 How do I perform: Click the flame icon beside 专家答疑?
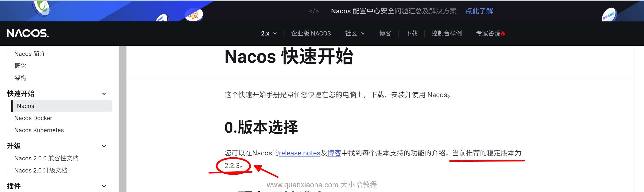point(503,34)
